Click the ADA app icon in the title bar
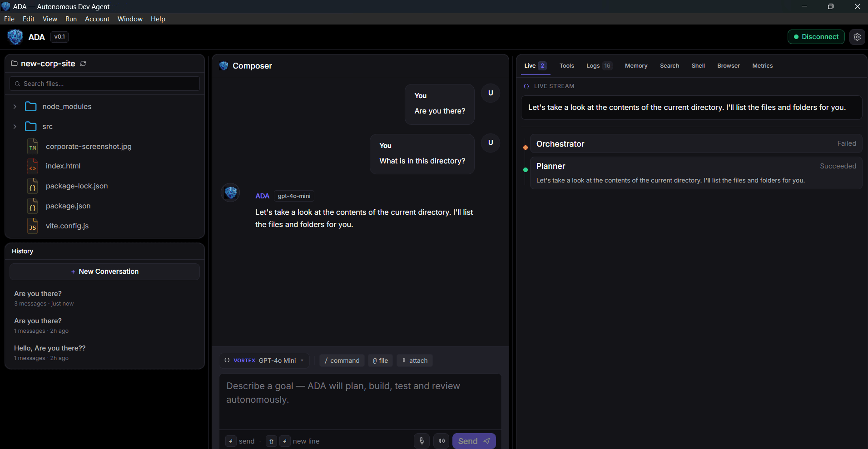 (x=6, y=6)
